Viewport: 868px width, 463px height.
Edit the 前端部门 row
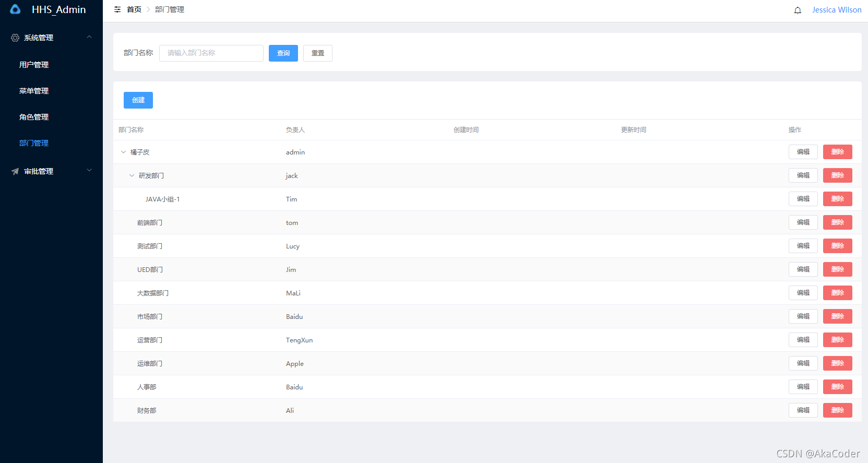tap(803, 222)
